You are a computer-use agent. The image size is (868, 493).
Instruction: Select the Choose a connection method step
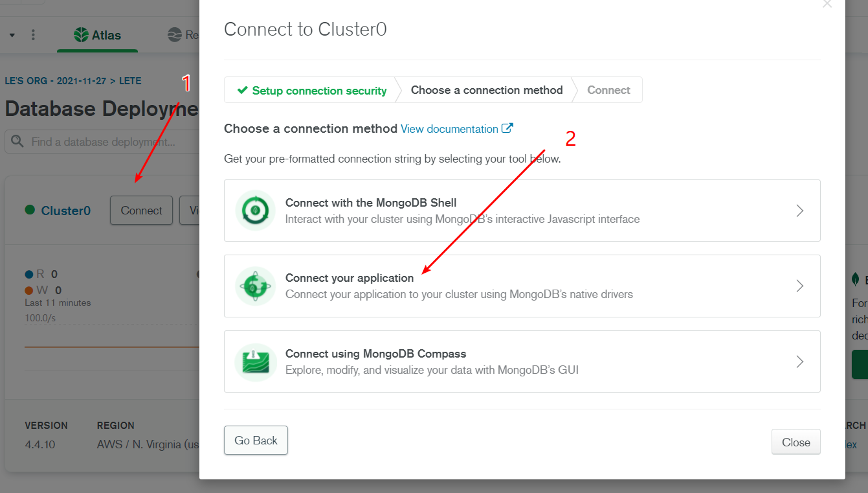pyautogui.click(x=487, y=90)
